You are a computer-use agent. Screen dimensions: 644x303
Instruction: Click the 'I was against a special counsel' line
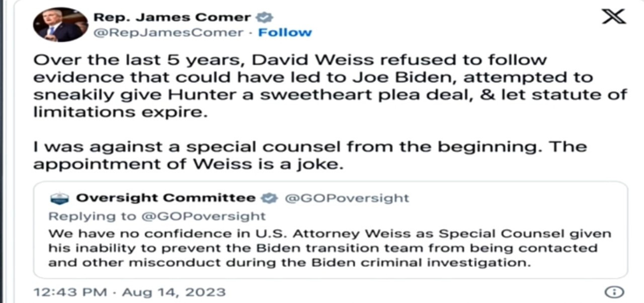[x=310, y=147]
